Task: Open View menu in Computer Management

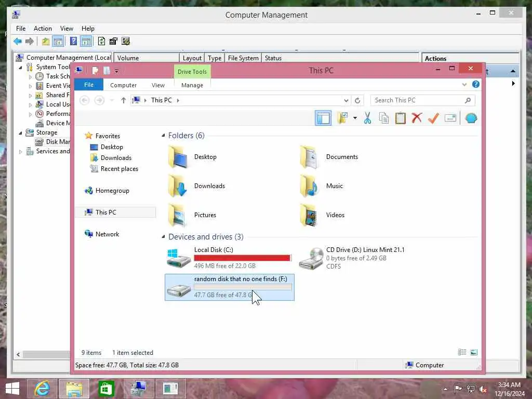Action: point(66,29)
